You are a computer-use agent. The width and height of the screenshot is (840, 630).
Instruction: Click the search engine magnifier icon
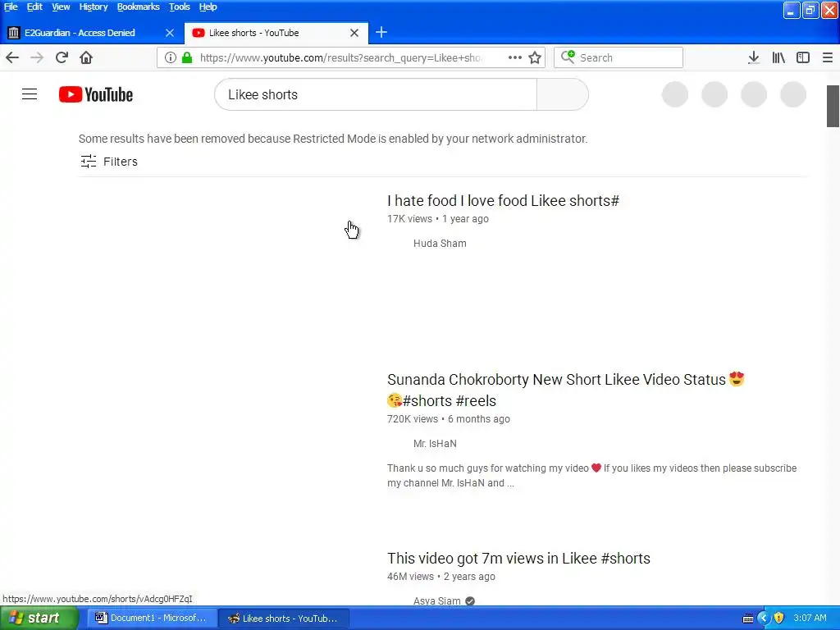[568, 57]
